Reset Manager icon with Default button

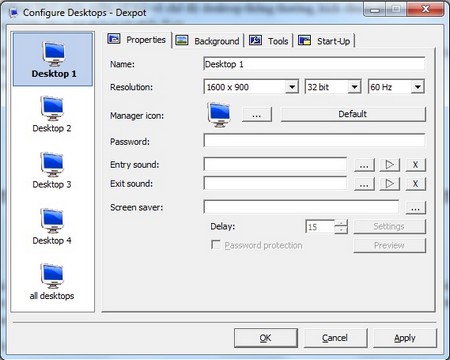click(353, 114)
